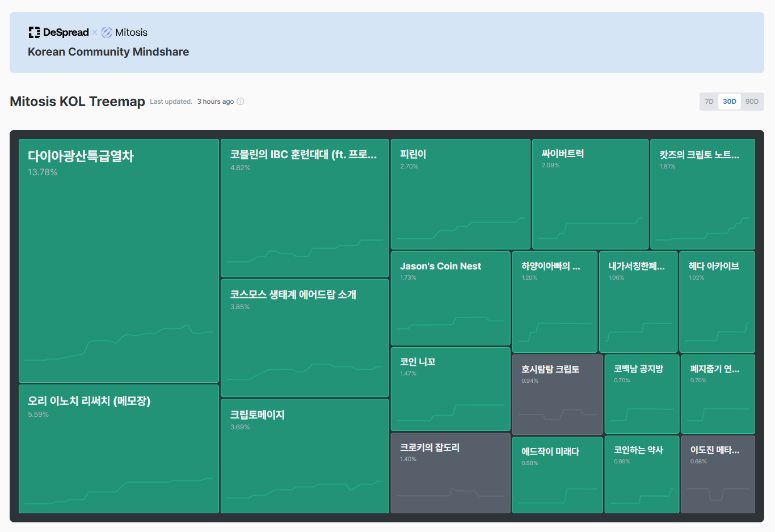This screenshot has height=532, width=775.
Task: Open the 피린이 treemap tile
Action: point(461,194)
